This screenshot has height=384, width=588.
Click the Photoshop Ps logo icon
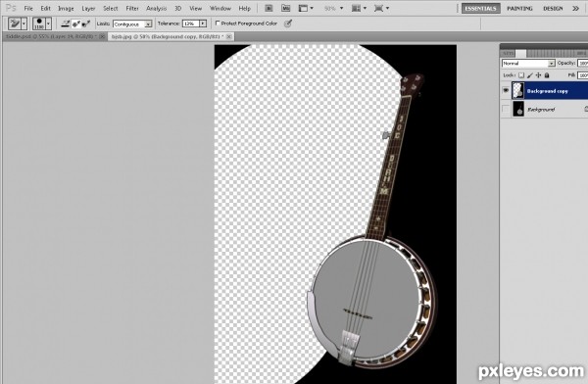(11, 8)
